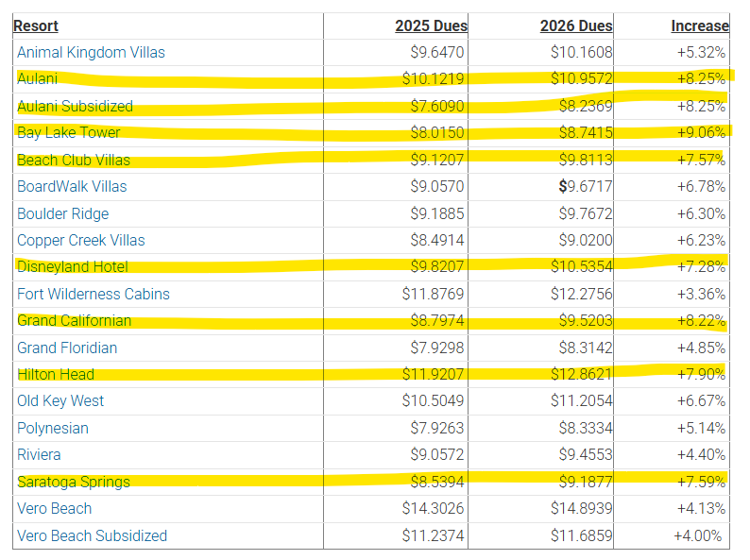750x560 pixels.
Task: Open the Saratoga Springs link
Action: click(74, 482)
